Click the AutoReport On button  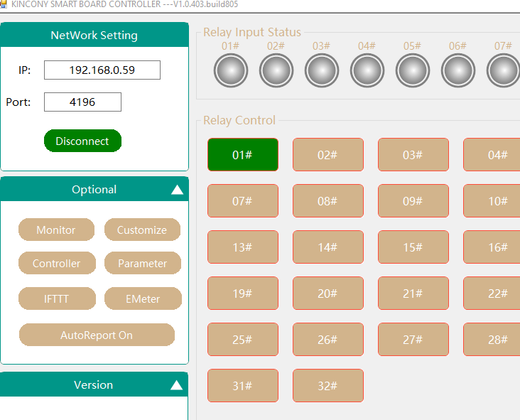[x=97, y=335]
